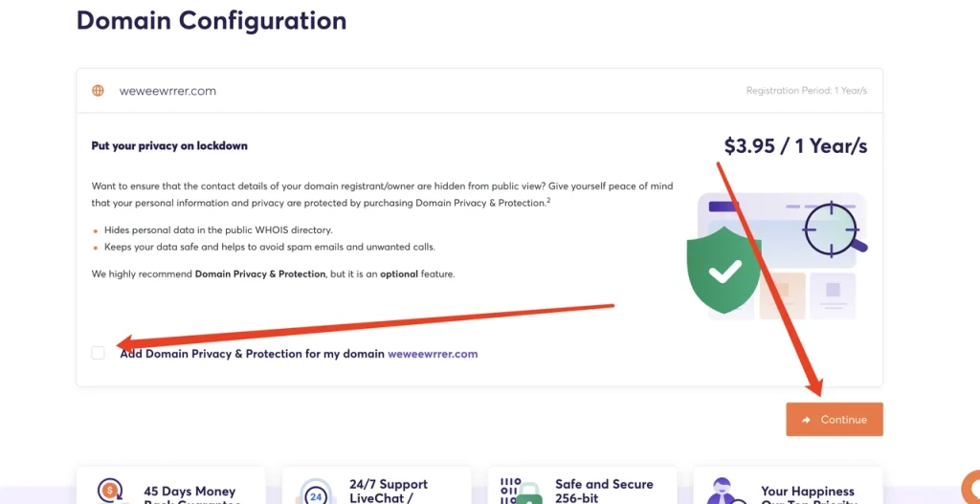Click the footnote 2 superscript reference
This screenshot has width=980, height=504.
point(548,200)
